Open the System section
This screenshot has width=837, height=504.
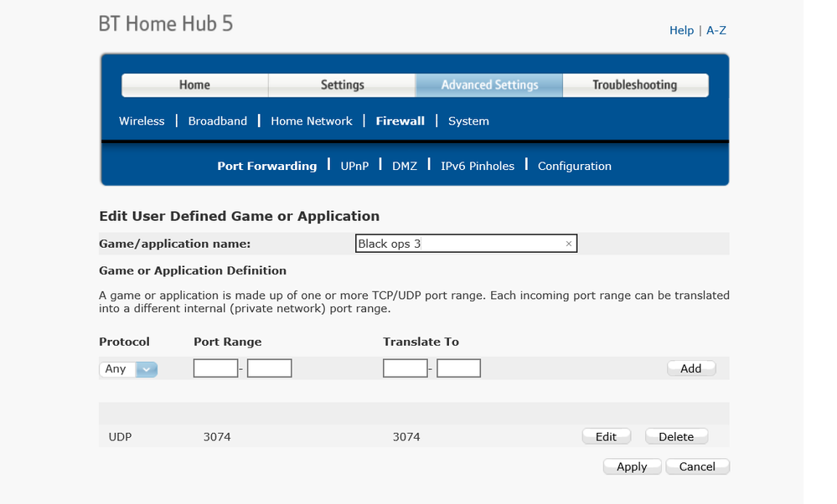468,121
